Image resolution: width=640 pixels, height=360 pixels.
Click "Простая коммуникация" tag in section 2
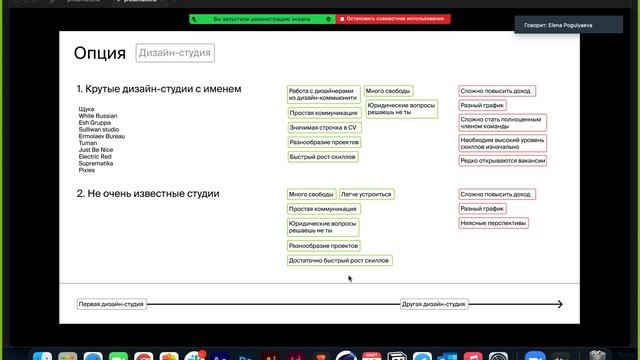(x=323, y=209)
